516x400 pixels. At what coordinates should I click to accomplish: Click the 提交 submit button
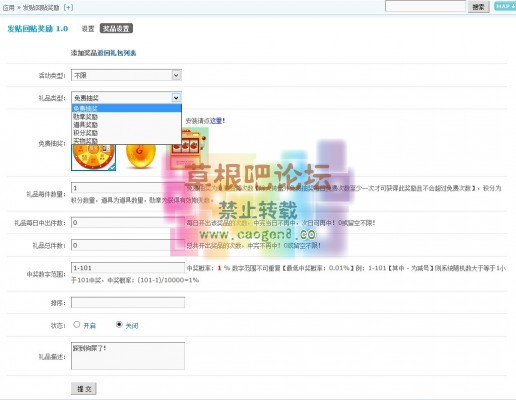tap(84, 389)
